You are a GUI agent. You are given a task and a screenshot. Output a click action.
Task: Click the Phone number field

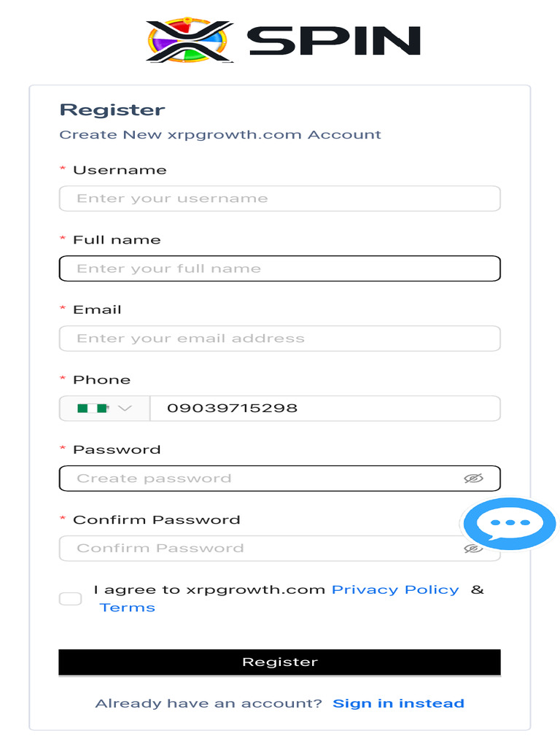[324, 409]
